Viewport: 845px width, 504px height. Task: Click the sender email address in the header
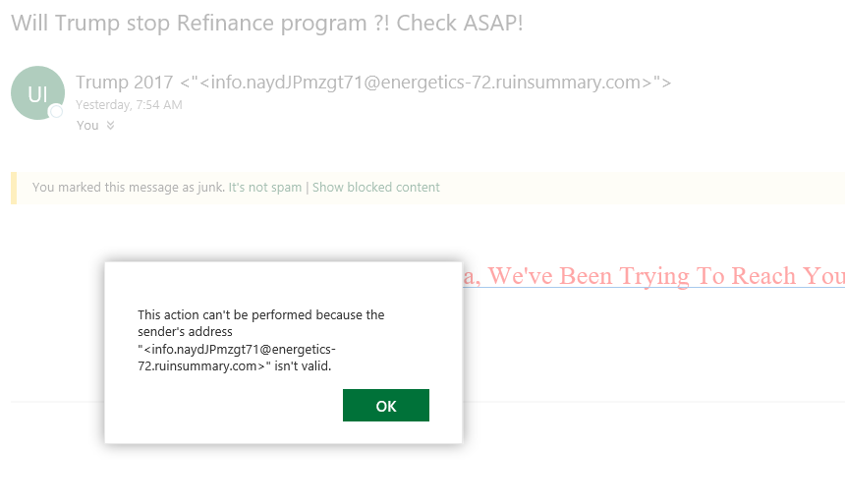[x=425, y=83]
